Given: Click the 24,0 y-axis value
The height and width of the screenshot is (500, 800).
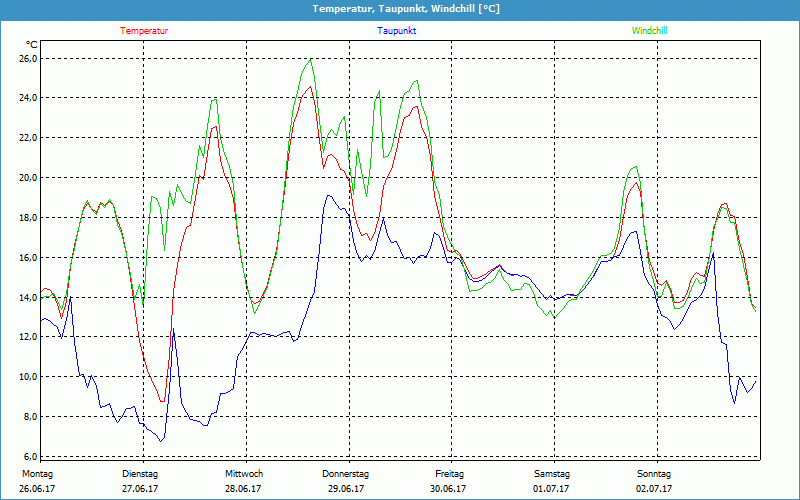Looking at the screenshot, I should click(28, 98).
